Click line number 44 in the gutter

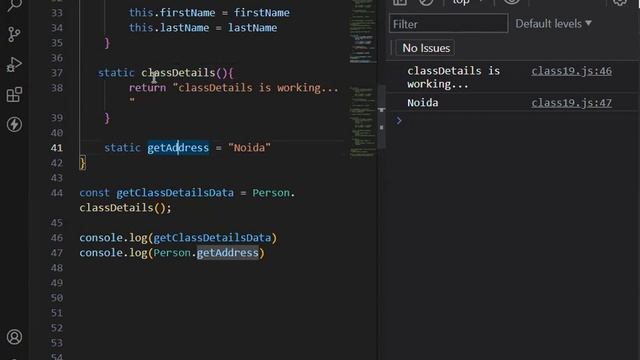click(x=57, y=193)
